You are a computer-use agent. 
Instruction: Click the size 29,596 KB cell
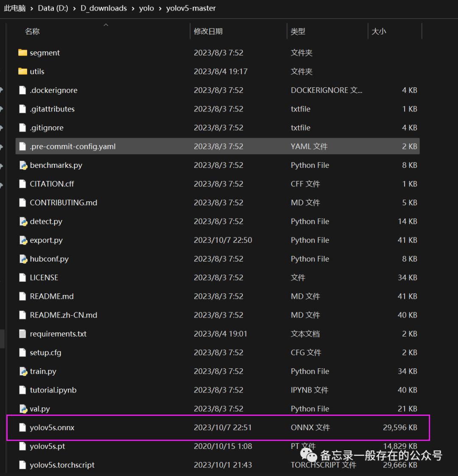point(400,427)
